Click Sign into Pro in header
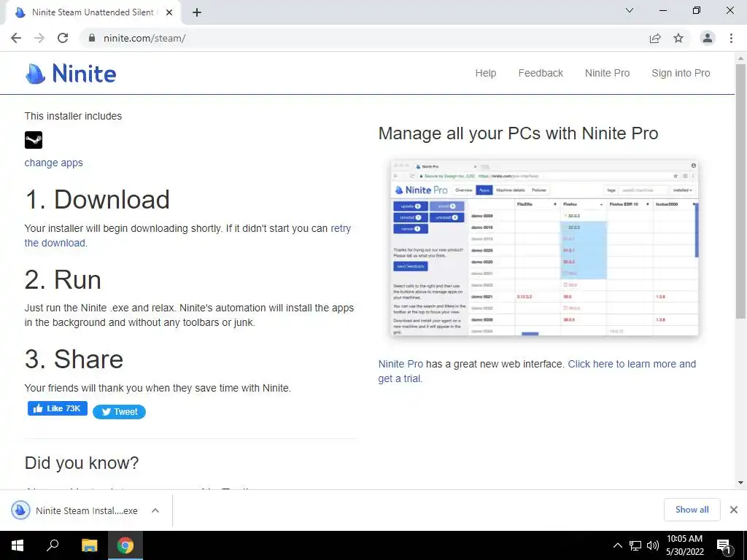This screenshot has height=560, width=747. (681, 73)
